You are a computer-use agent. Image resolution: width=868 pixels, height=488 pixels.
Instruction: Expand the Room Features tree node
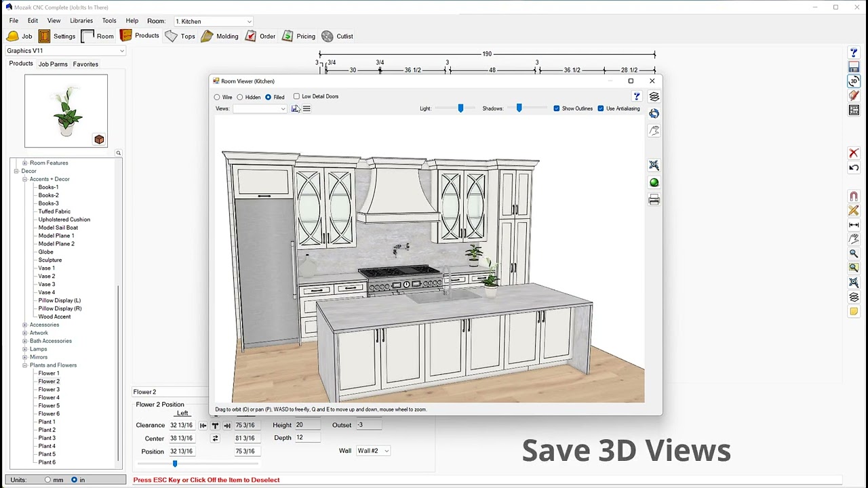coord(25,163)
